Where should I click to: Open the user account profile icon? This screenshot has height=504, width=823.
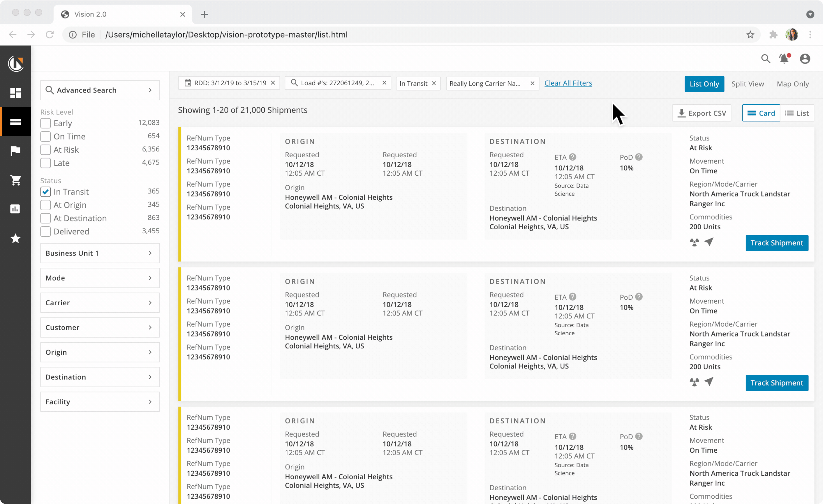[805, 59]
